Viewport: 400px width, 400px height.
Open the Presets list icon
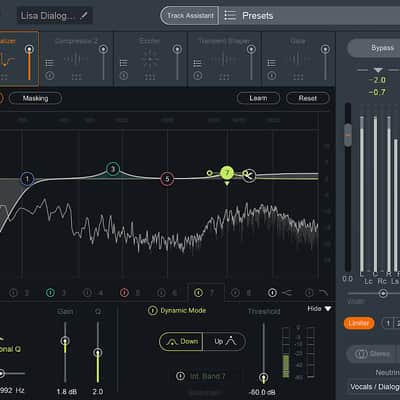[230, 15]
